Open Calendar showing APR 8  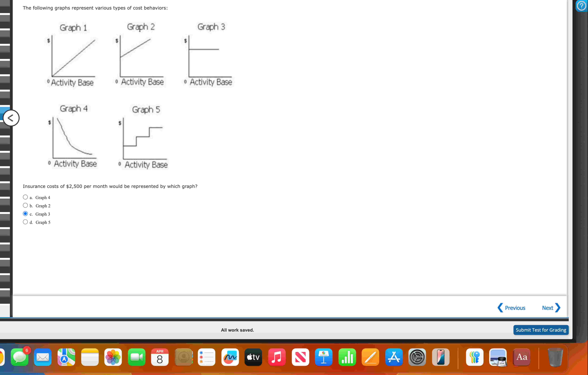(x=160, y=357)
